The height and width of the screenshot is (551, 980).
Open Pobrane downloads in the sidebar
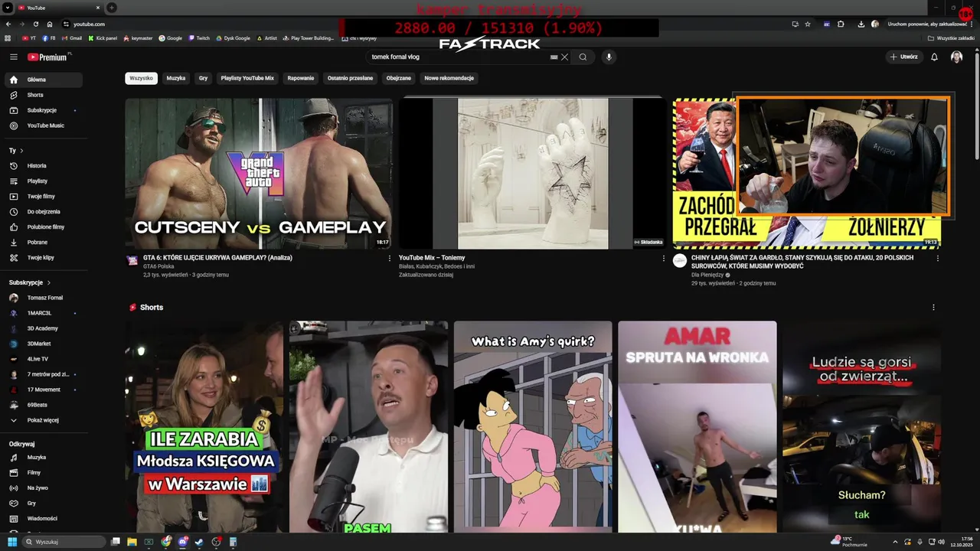(43, 242)
